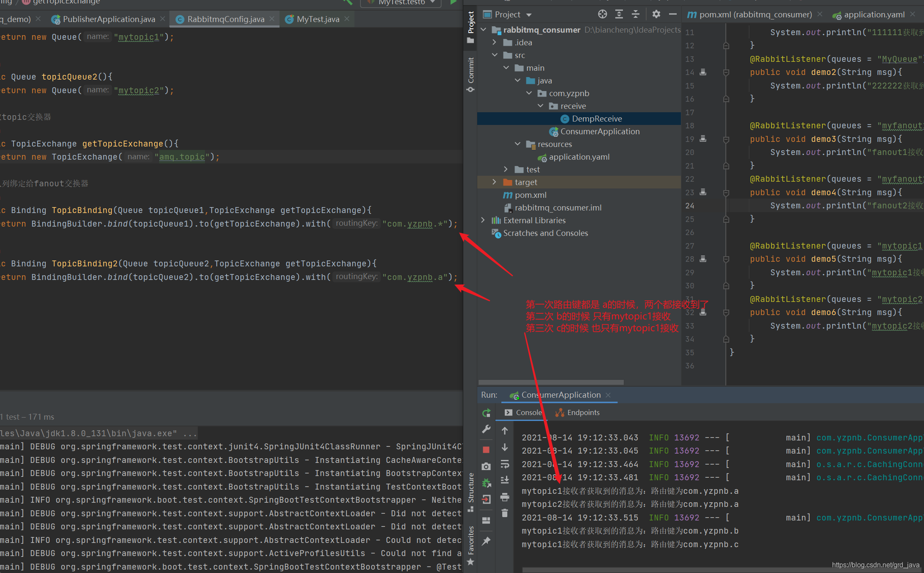Viewport: 924px width, 573px height.
Task: Open Project panel gear options
Action: click(656, 14)
